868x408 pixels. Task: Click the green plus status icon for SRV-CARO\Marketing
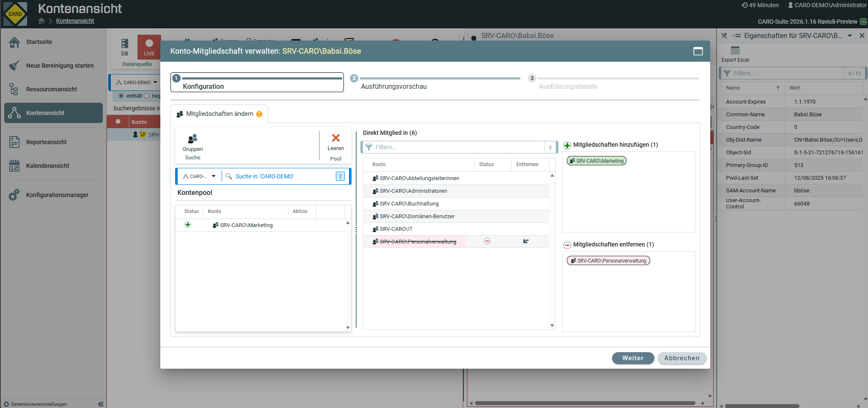tap(188, 225)
